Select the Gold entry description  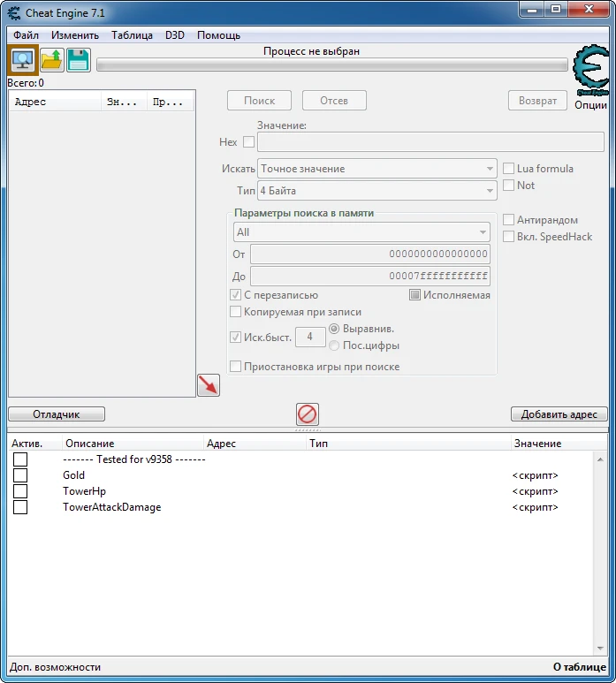[73, 475]
